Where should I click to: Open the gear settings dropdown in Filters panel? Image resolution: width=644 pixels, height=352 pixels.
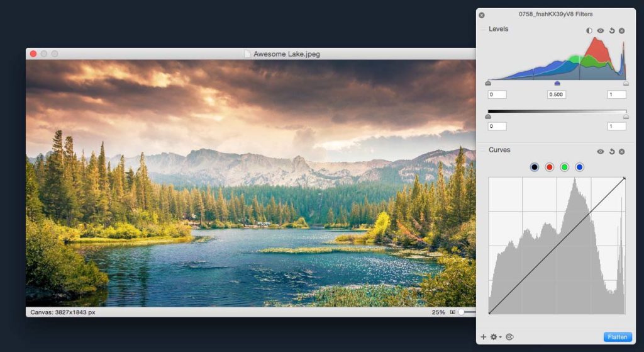click(x=496, y=337)
